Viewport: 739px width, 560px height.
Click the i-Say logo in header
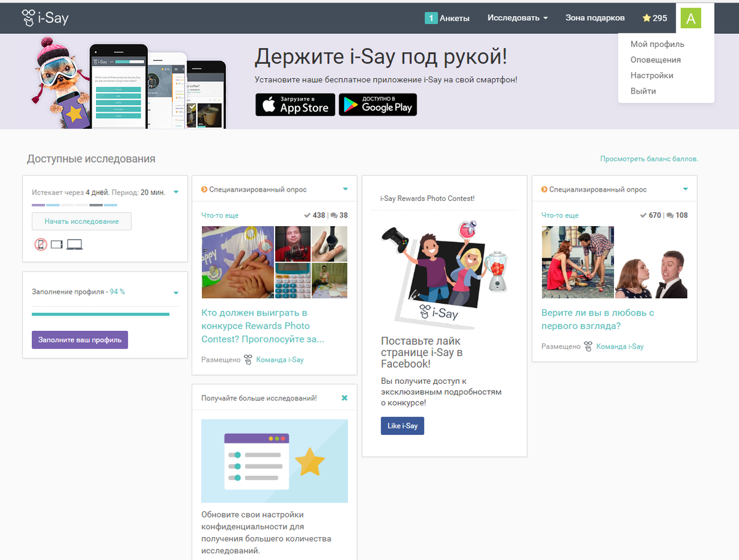click(45, 18)
